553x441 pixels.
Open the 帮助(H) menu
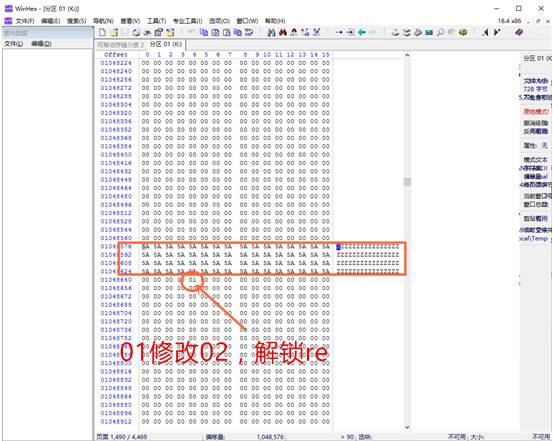[x=275, y=21]
